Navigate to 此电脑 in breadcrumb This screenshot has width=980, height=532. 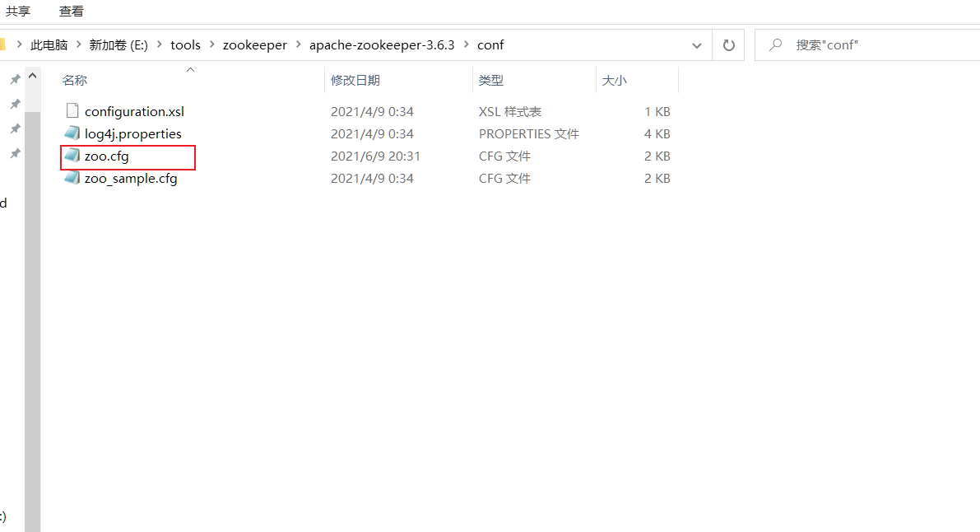(x=49, y=45)
